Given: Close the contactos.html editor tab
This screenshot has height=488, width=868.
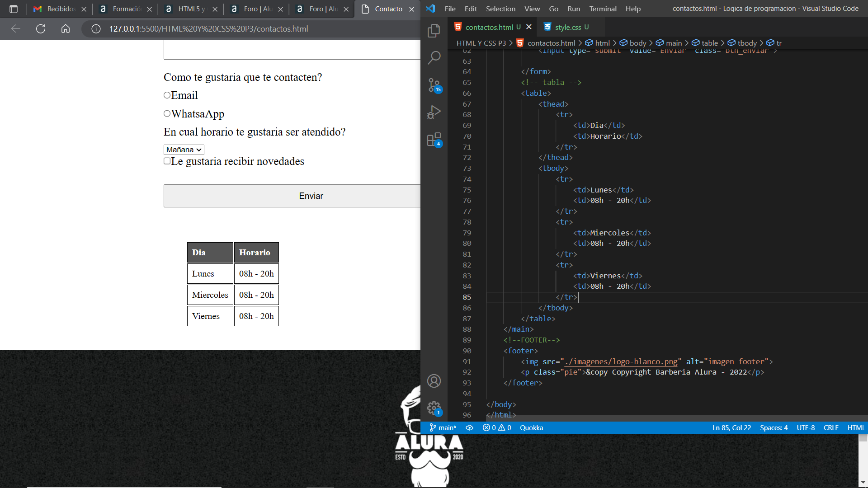Looking at the screenshot, I should click(529, 27).
